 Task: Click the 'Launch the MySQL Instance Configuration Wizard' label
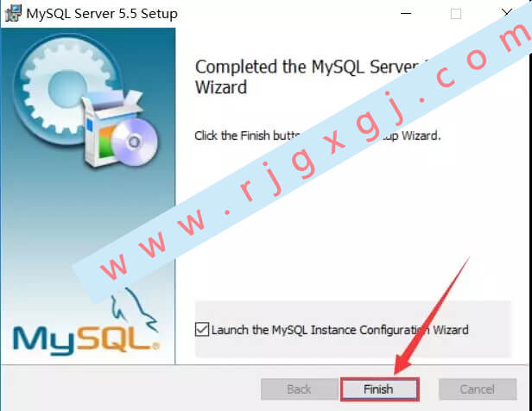click(x=339, y=330)
